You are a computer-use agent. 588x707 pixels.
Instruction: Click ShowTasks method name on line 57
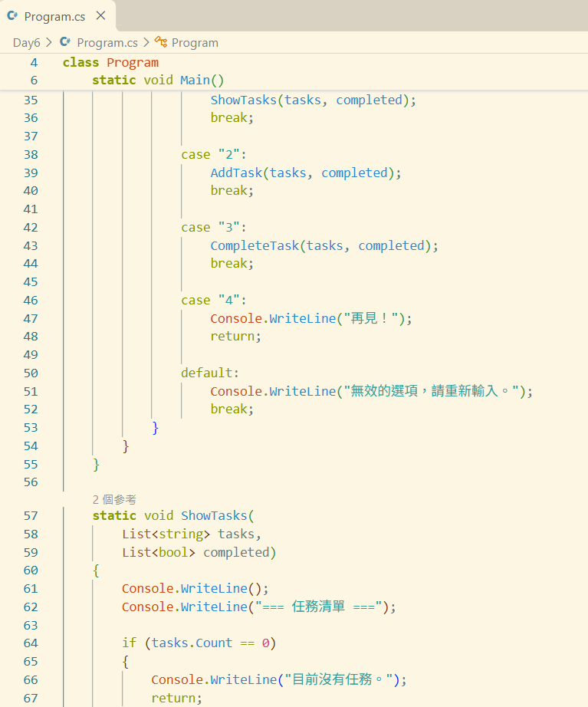pyautogui.click(x=214, y=516)
